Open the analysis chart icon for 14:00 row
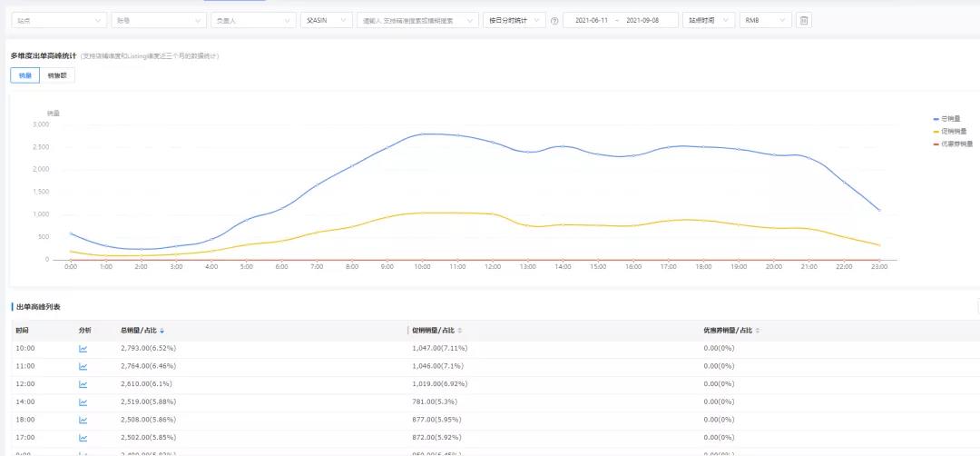The width and height of the screenshot is (980, 456). (83, 402)
